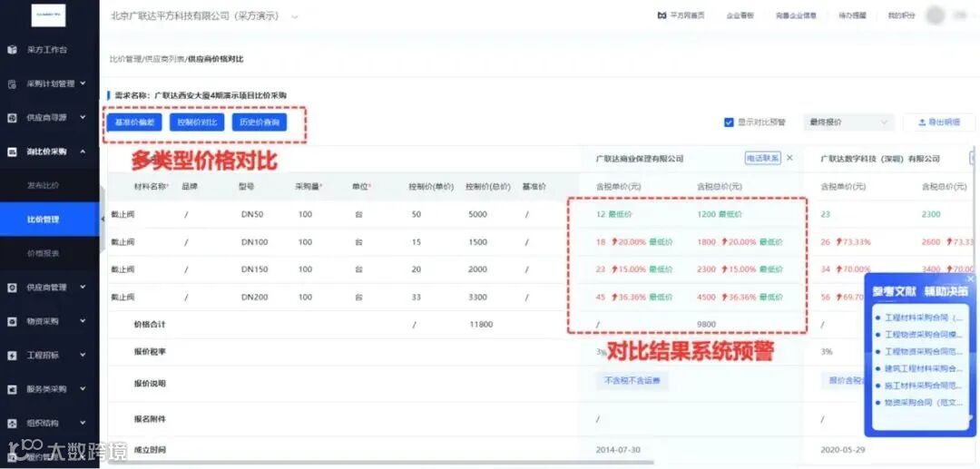Viewport: 980px width, 469px height.
Task: Open the first 工程材料采购合同 reference link
Action: pyautogui.click(x=925, y=318)
